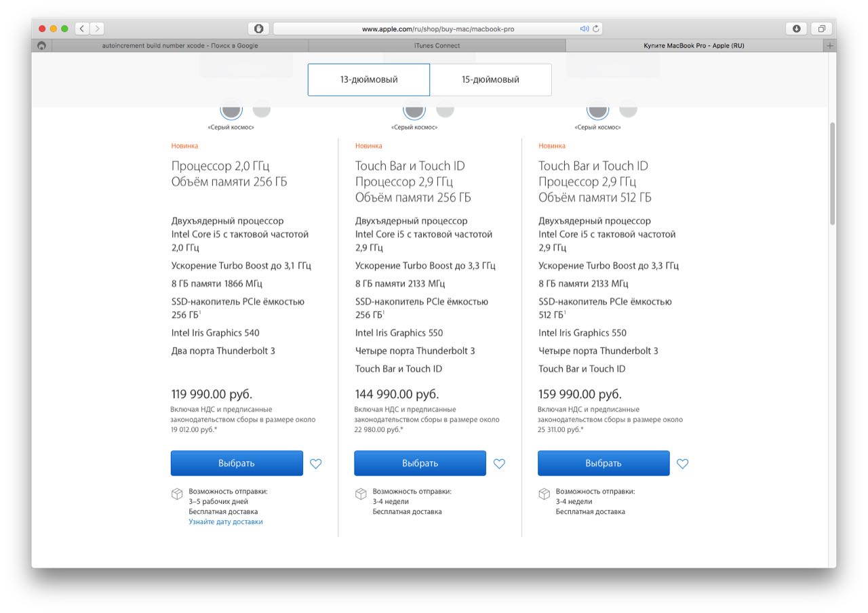
Task: Choose the 512 ГБ model via Выбрать
Action: click(604, 463)
